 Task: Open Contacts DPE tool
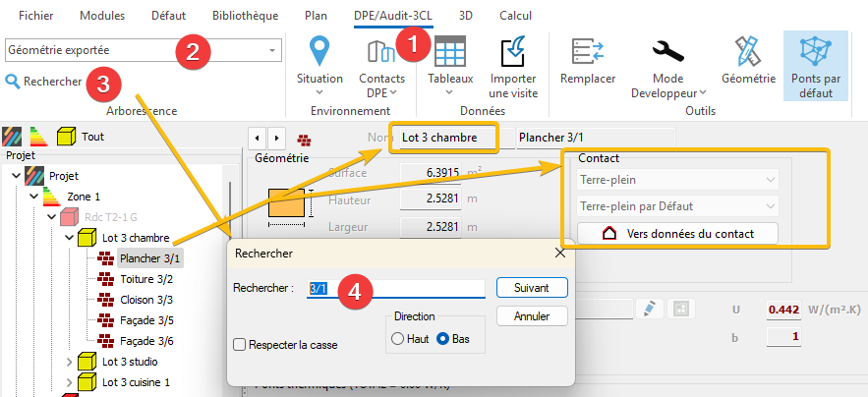pos(381,68)
